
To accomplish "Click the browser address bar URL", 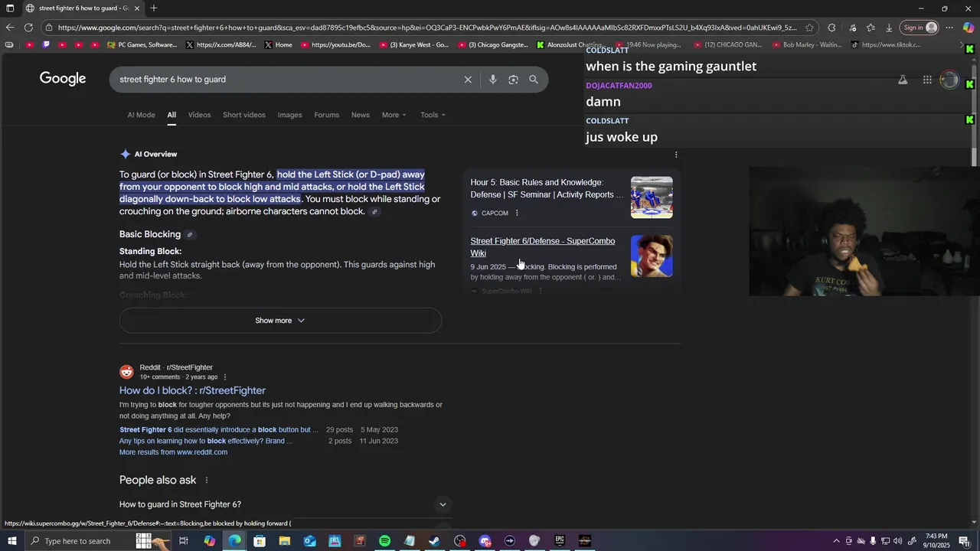I will click(426, 28).
